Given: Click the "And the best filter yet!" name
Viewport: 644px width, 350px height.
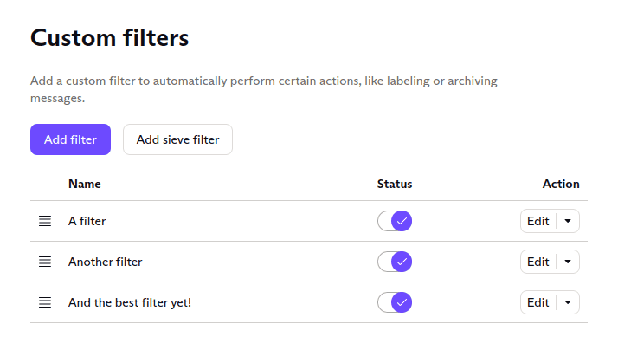Looking at the screenshot, I should (x=129, y=302).
